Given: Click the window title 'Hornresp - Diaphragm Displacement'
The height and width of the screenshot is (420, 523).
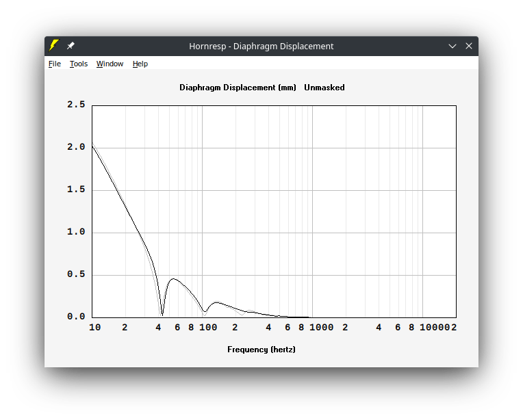Looking at the screenshot, I should tap(261, 46).
